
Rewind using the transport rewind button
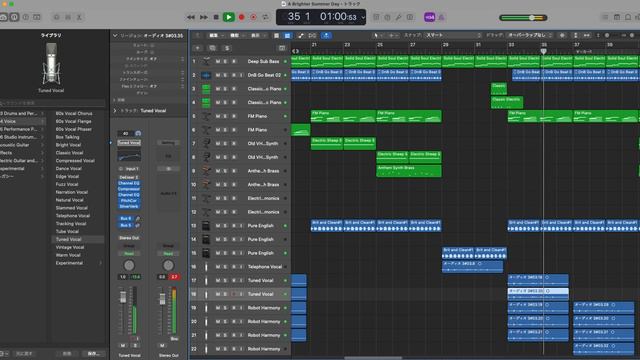tap(191, 17)
